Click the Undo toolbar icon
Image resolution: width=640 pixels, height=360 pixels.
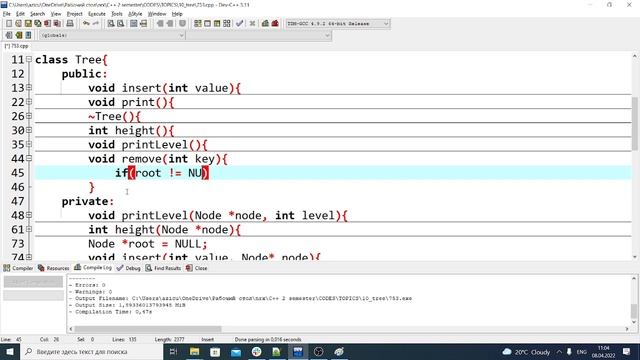point(86,24)
